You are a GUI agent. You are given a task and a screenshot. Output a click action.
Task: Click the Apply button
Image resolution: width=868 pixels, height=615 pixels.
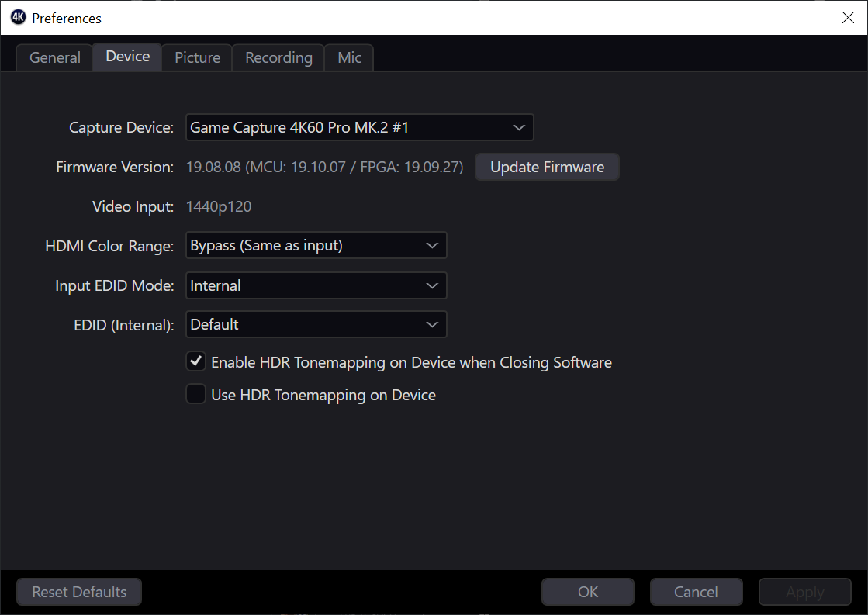805,592
